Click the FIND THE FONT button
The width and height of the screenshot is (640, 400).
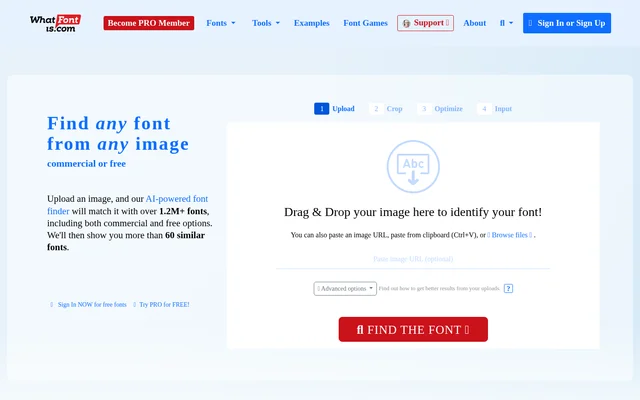click(x=413, y=329)
